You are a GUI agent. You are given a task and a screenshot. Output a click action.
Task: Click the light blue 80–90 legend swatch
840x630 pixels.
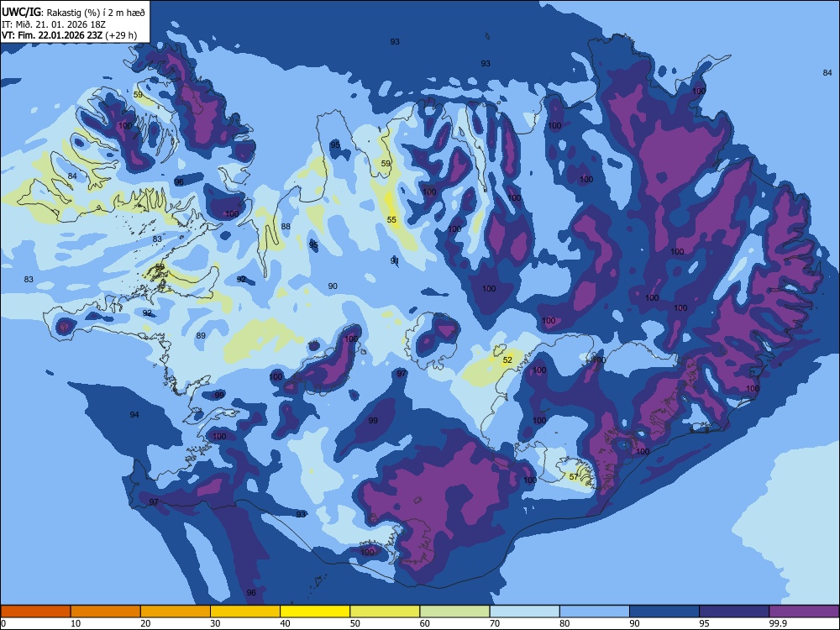pyautogui.click(x=595, y=612)
